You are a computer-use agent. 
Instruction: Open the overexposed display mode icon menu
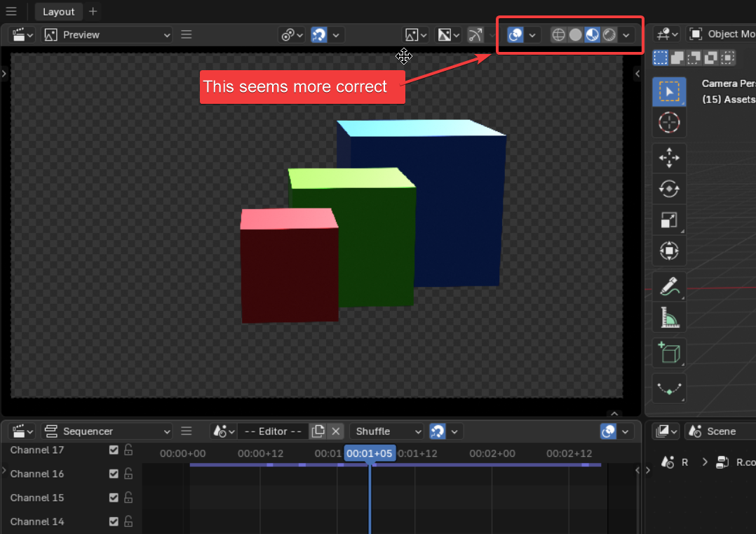point(448,34)
